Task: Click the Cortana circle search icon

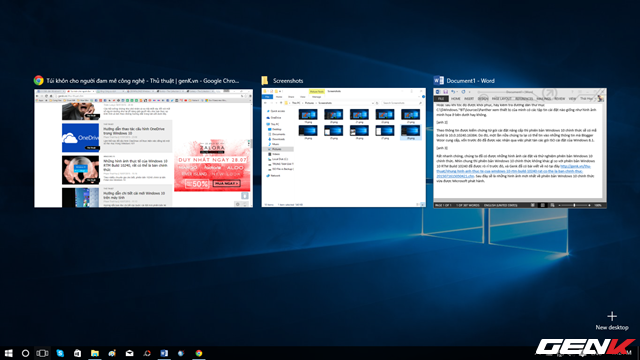Action: point(25,353)
